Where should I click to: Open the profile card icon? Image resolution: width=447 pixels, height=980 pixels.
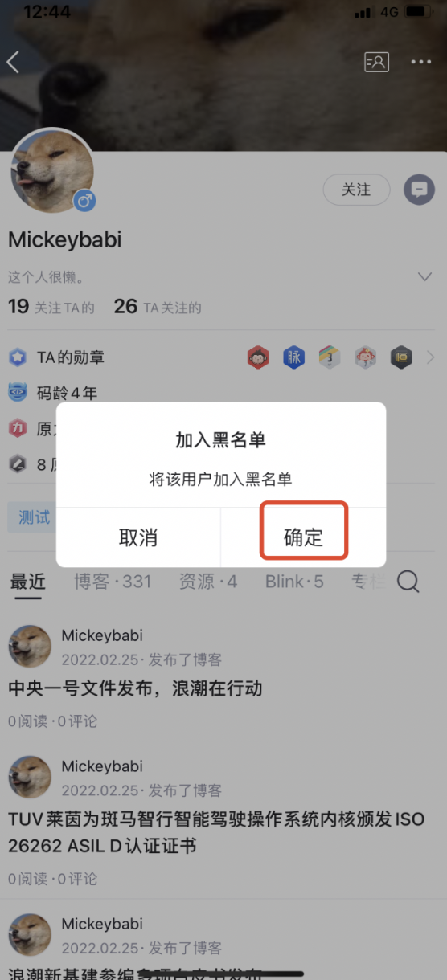tap(376, 62)
